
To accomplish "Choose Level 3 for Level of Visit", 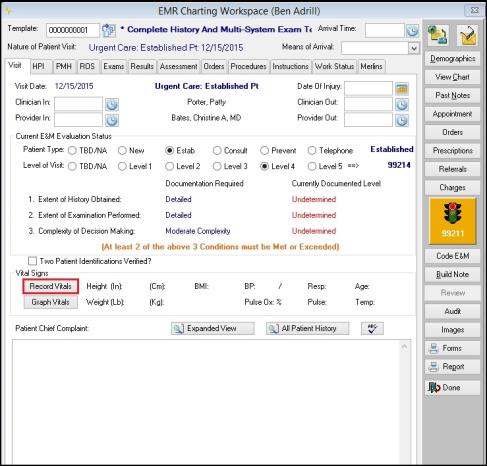I will tap(217, 166).
